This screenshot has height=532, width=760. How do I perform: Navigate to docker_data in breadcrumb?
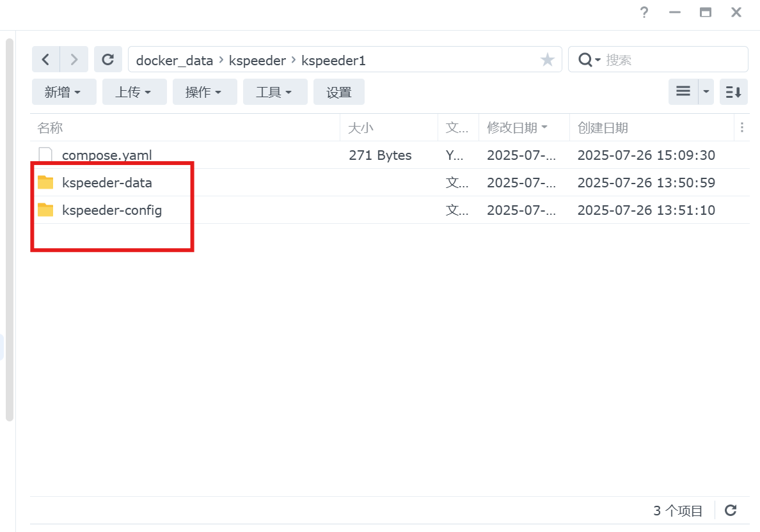174,61
